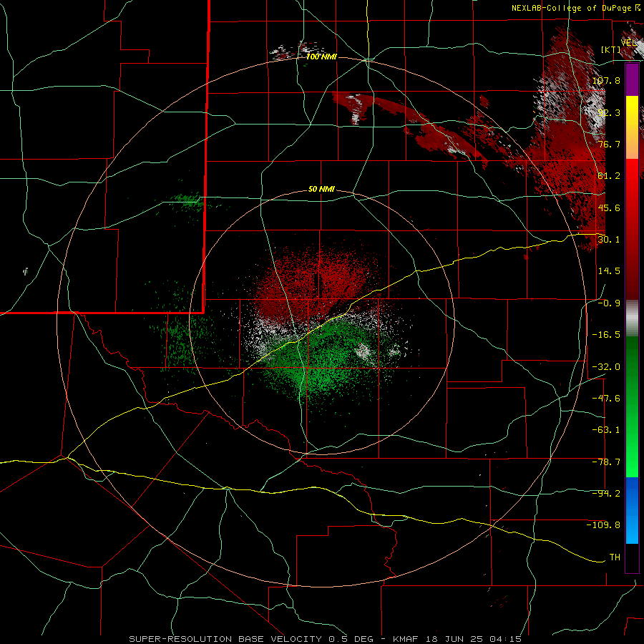Click the 30.1 velocity scale value
The height and width of the screenshot is (644, 644).
[x=609, y=240]
